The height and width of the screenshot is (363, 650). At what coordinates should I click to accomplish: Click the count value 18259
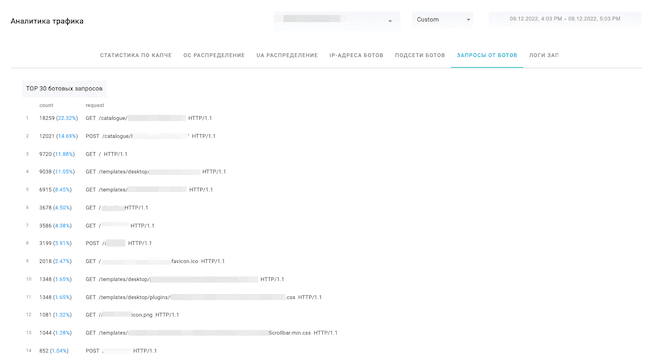click(x=47, y=118)
